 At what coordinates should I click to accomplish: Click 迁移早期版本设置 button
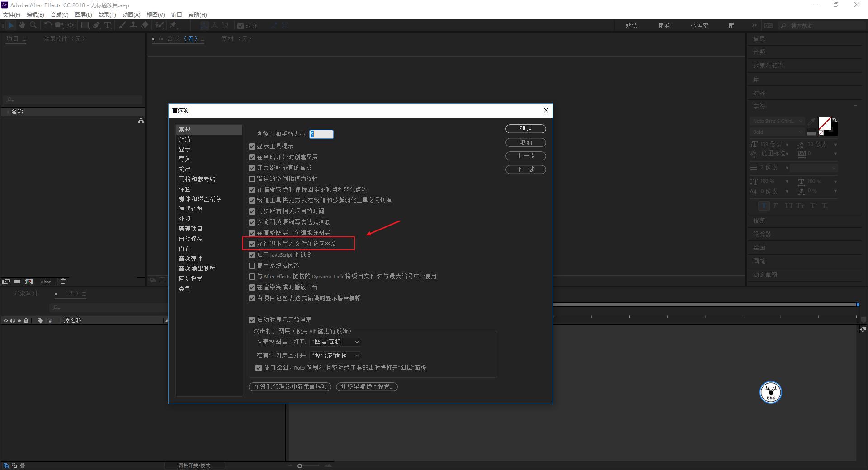pos(367,387)
